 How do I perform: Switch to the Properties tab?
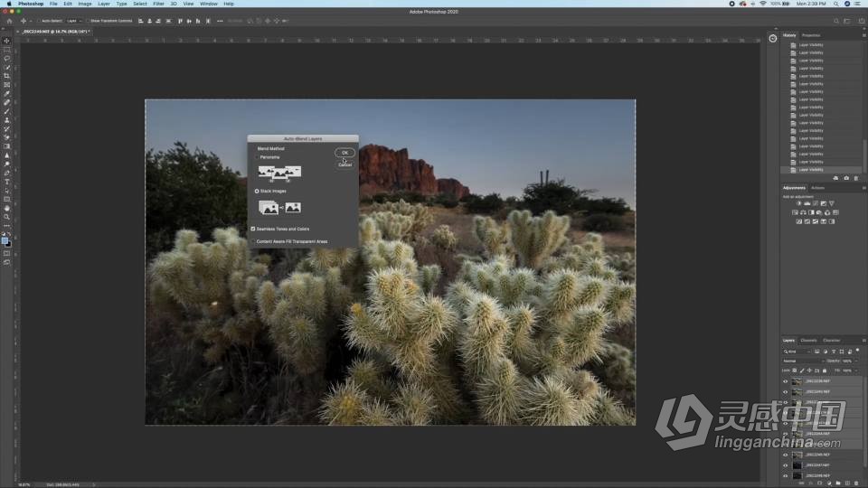[811, 35]
